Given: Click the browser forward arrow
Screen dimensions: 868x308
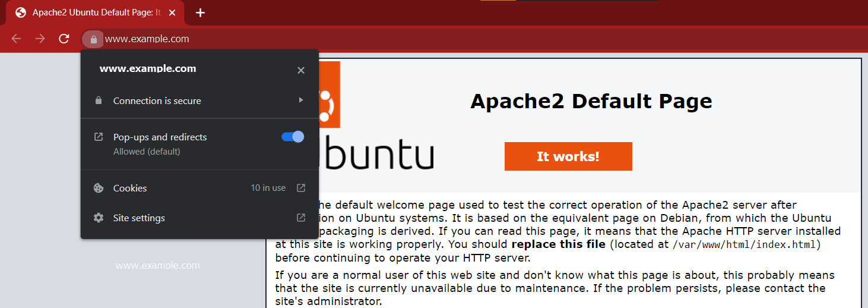Looking at the screenshot, I should coord(40,39).
